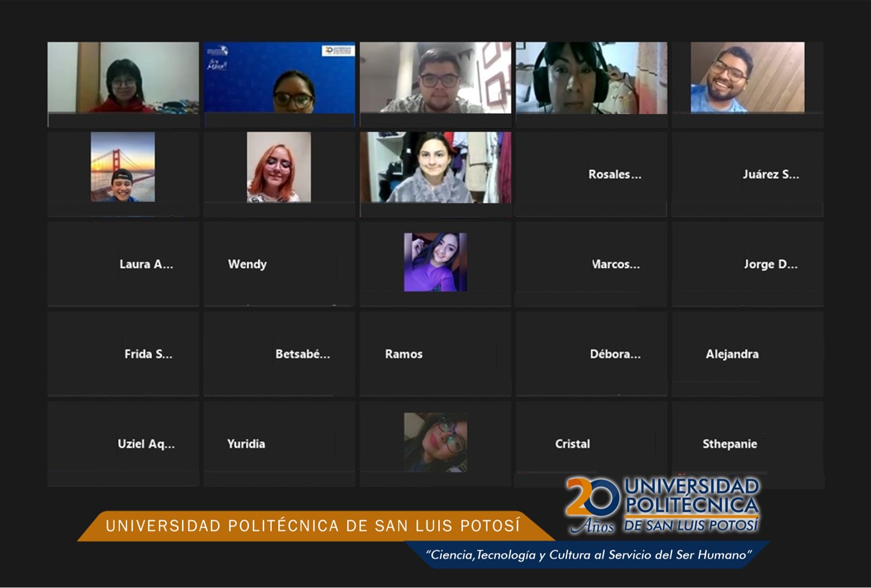Click the Frida S... participant tile
871x588 pixels.
point(123,354)
